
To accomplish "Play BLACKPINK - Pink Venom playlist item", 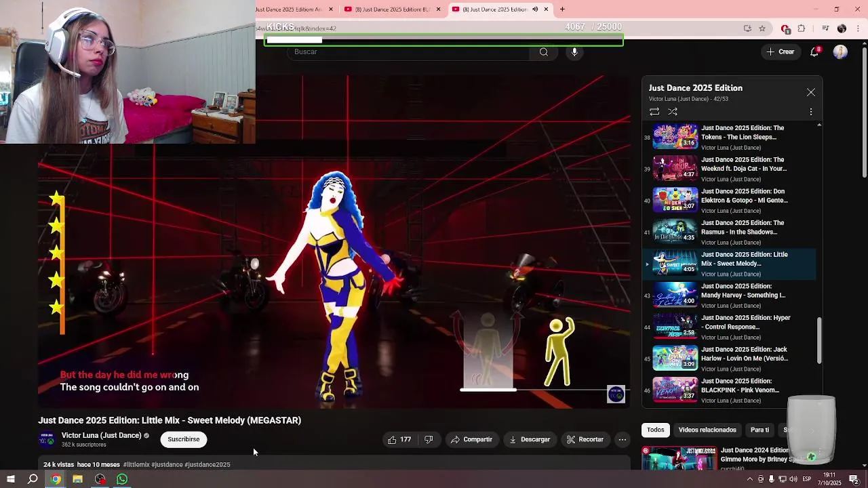I will coord(729,390).
